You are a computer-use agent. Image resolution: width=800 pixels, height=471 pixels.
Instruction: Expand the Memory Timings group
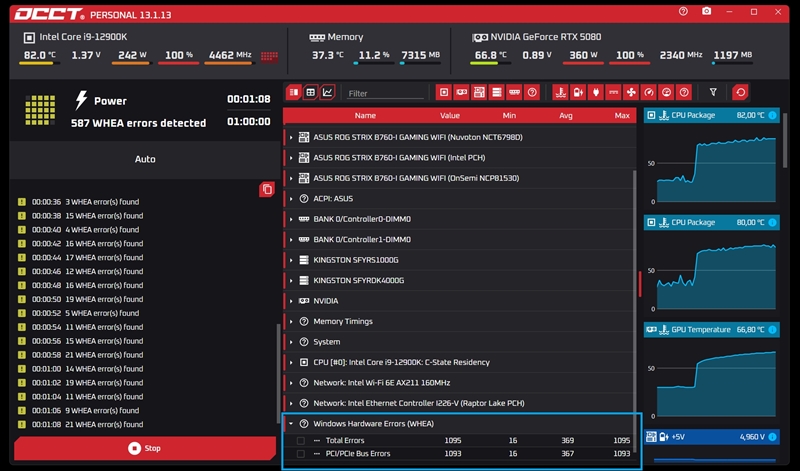(x=291, y=321)
